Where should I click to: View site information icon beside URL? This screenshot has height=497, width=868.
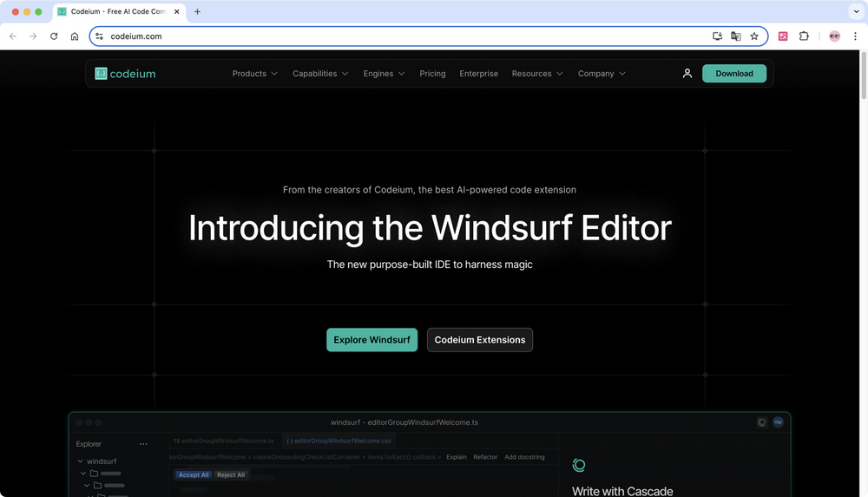click(x=99, y=36)
